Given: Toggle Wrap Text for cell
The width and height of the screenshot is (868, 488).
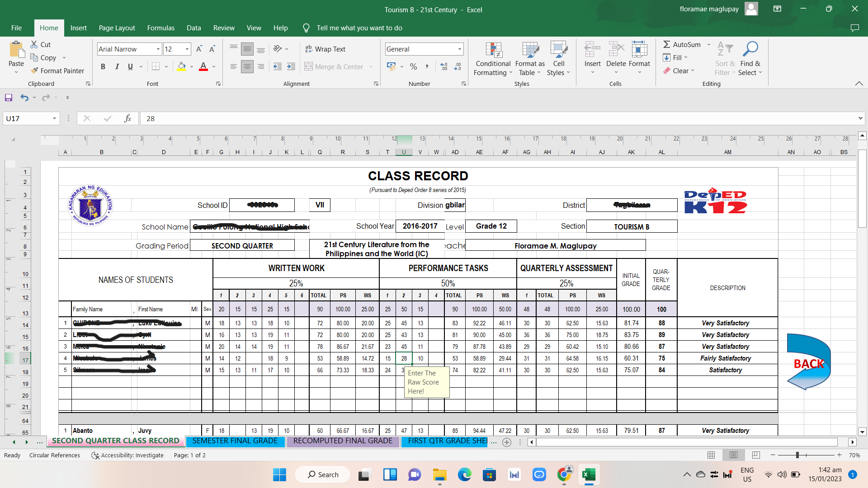Looking at the screenshot, I should point(325,49).
